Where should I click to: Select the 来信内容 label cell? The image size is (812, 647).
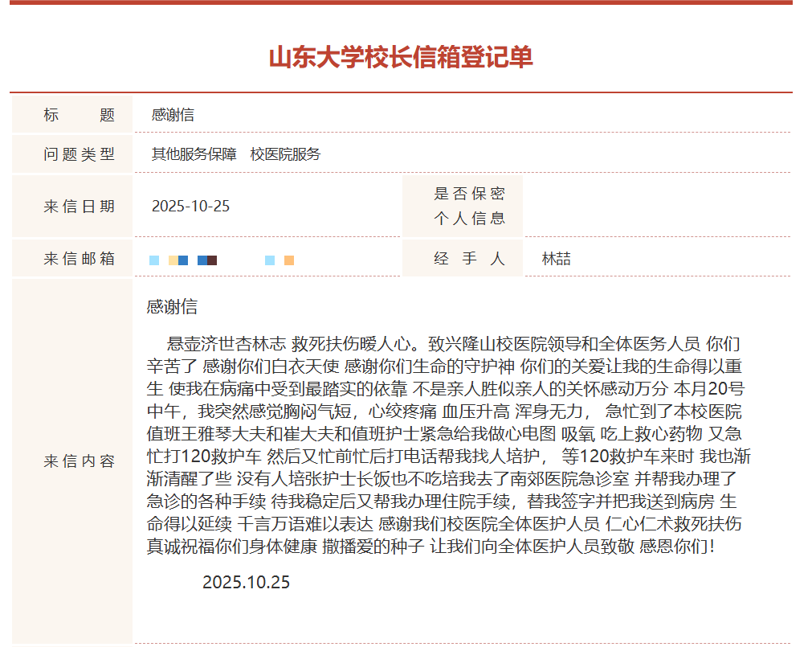[79, 462]
